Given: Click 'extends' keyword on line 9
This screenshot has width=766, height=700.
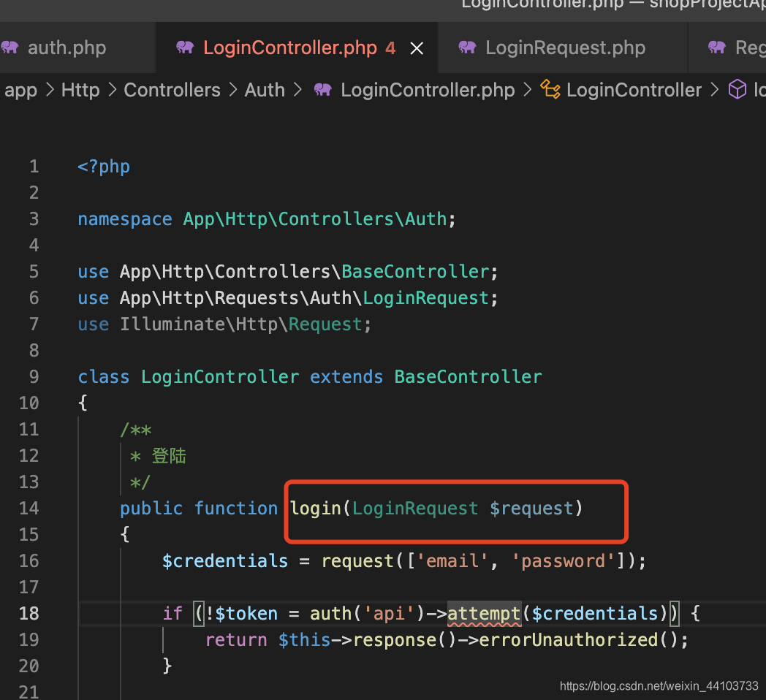Looking at the screenshot, I should [346, 377].
